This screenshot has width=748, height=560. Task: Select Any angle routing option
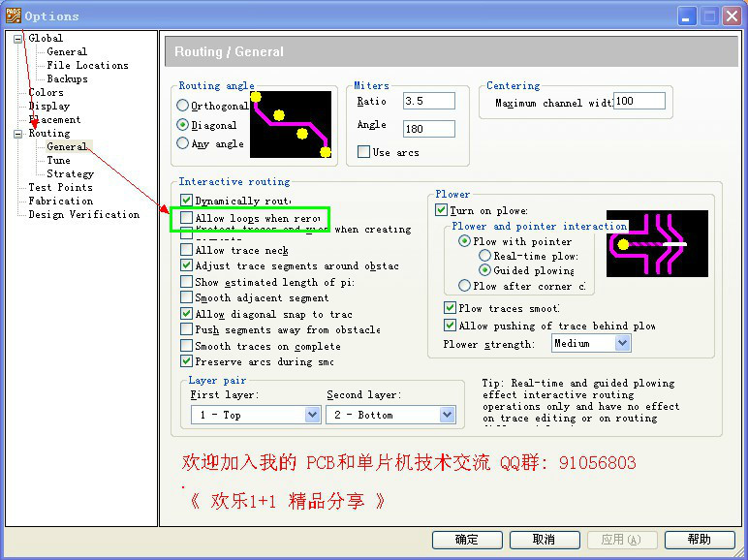183,143
